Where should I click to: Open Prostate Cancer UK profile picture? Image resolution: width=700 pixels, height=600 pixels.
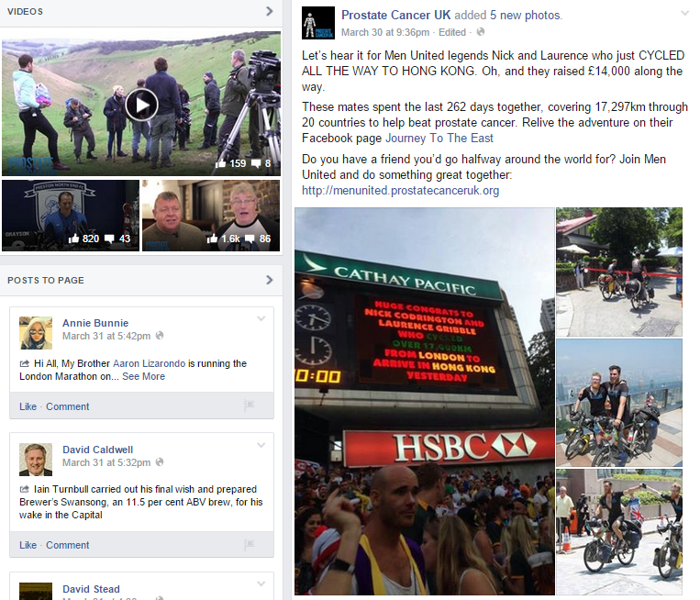(318, 23)
